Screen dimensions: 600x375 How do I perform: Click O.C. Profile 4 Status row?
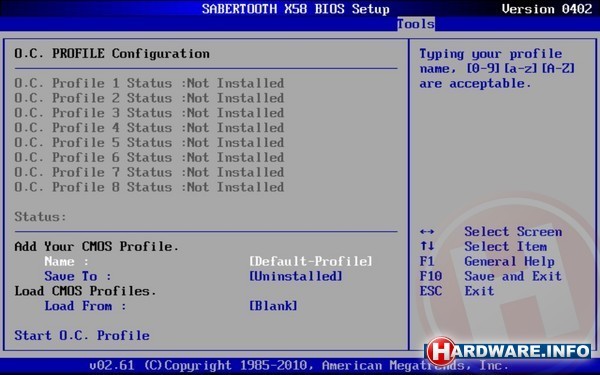(149, 128)
